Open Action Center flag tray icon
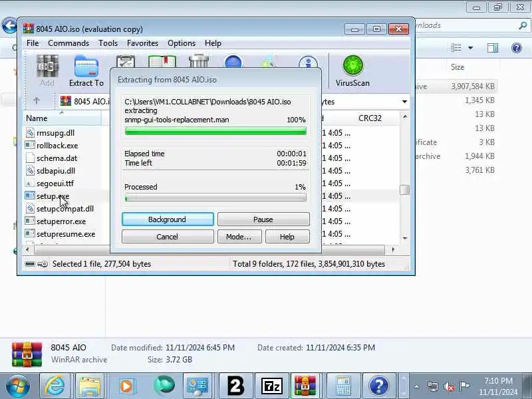The height and width of the screenshot is (399, 532). [x=464, y=386]
